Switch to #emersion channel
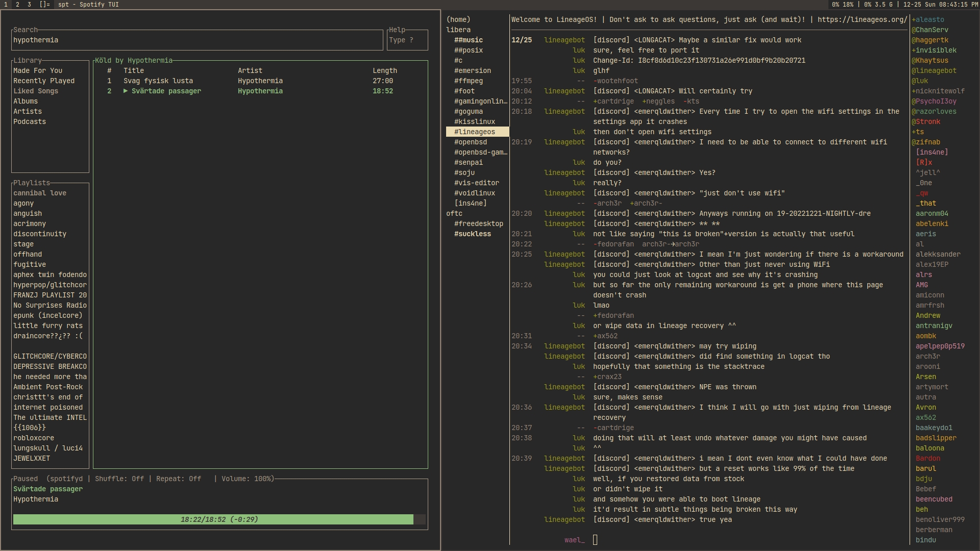This screenshot has height=551, width=980. click(473, 70)
